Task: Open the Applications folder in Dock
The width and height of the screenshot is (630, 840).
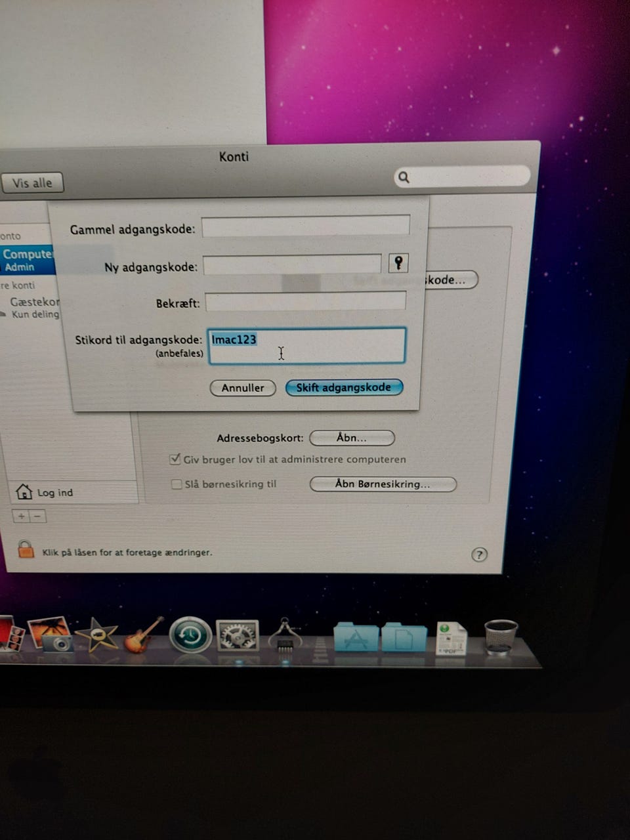Action: tap(356, 637)
